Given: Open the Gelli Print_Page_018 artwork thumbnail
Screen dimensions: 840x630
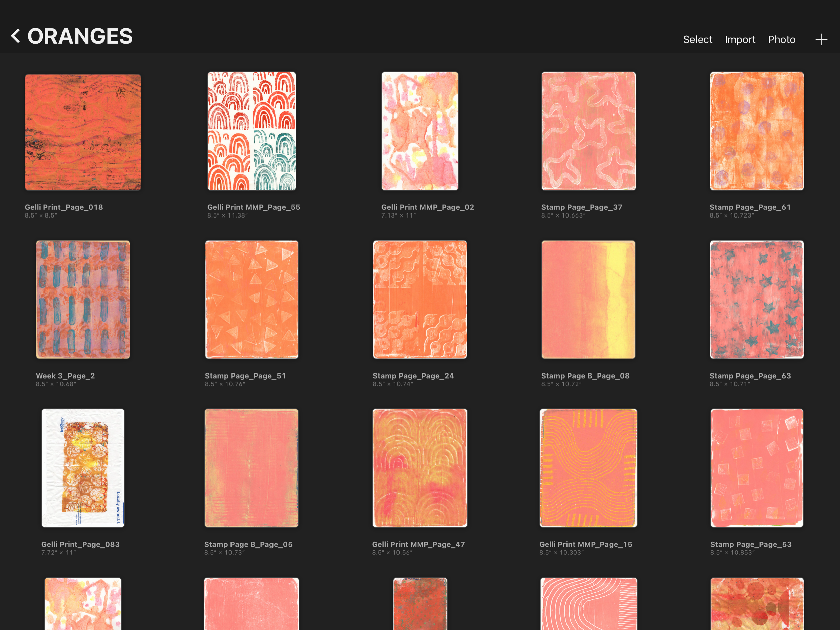Looking at the screenshot, I should pos(83,132).
